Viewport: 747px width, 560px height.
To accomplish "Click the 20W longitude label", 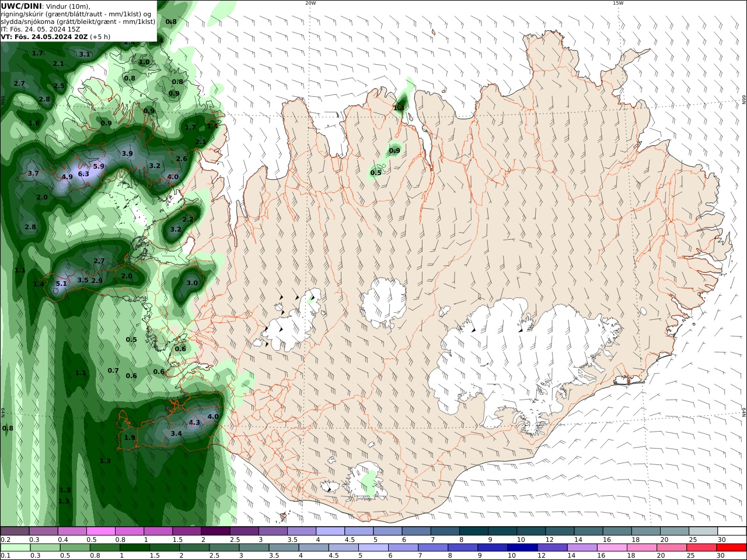I will coord(310,3).
